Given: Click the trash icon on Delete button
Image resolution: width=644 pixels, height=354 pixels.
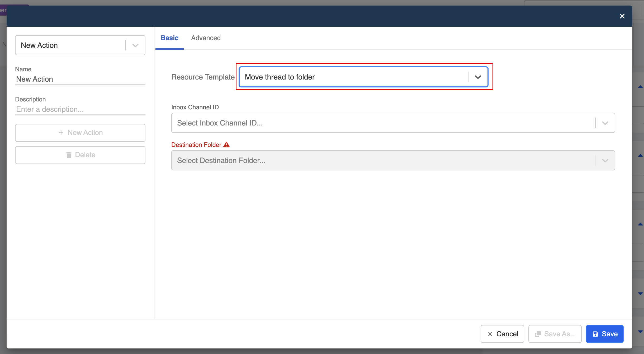Looking at the screenshot, I should 69,155.
